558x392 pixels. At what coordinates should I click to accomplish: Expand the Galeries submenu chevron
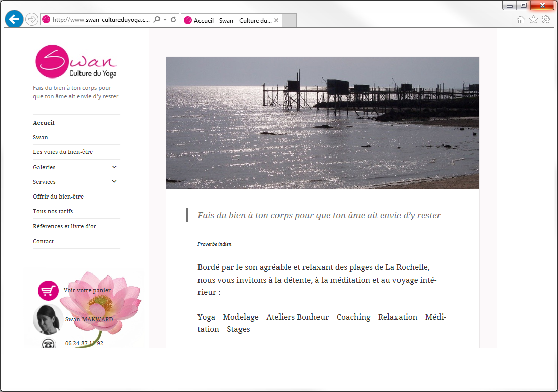tap(114, 167)
